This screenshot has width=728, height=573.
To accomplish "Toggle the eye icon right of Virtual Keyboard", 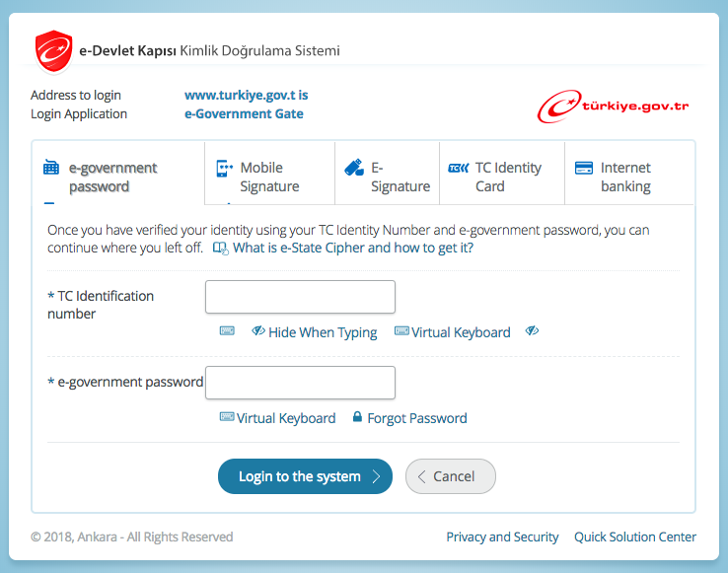I will [x=532, y=331].
